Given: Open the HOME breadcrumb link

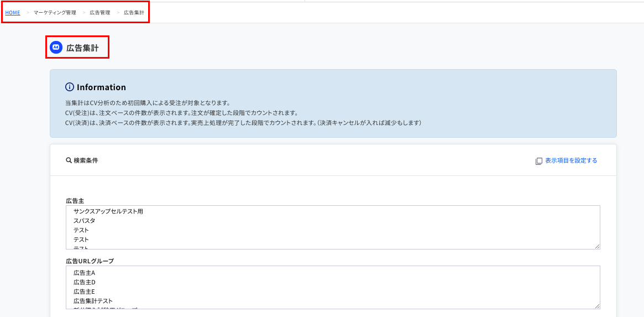Looking at the screenshot, I should click(x=13, y=13).
